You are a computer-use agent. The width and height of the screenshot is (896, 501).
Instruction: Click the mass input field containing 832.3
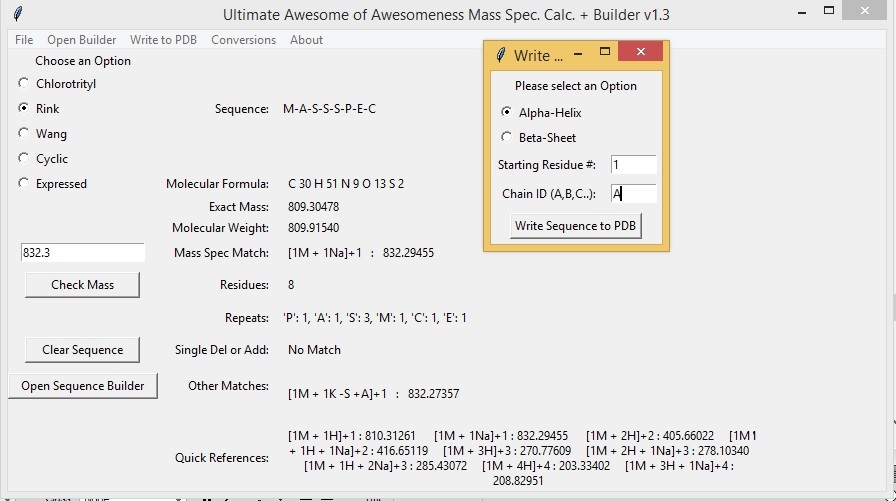(x=82, y=253)
